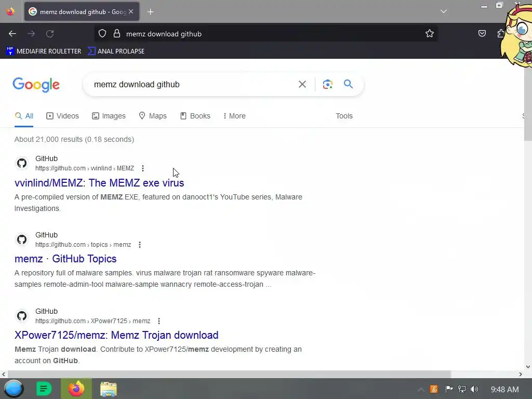Switch to the Images tab

pos(109,116)
